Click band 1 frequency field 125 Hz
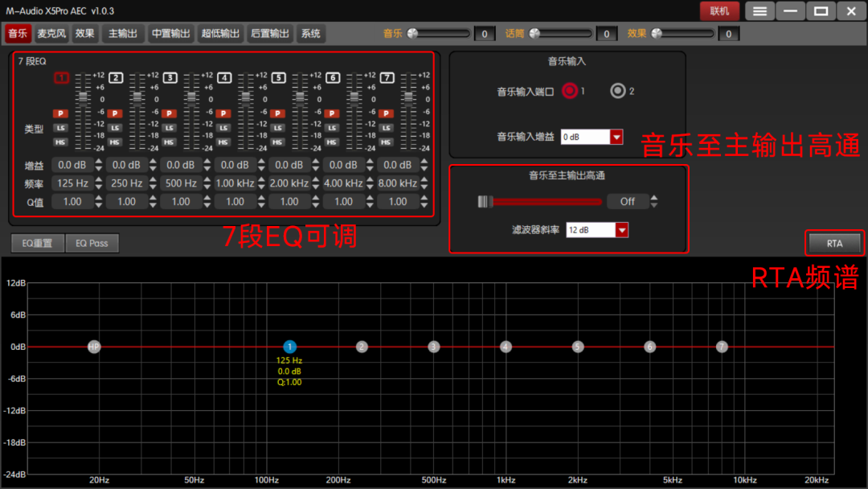The height and width of the screenshot is (489, 868). [x=72, y=183]
